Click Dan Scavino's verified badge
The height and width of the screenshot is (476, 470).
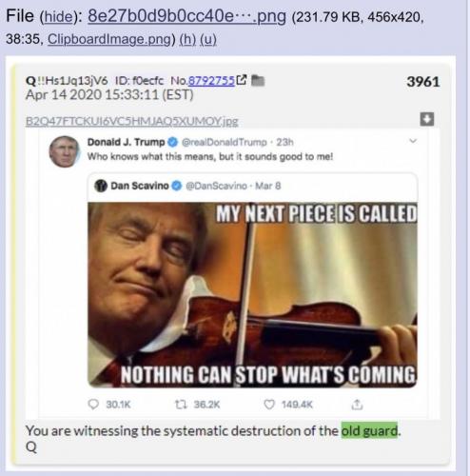pyautogui.click(x=176, y=186)
